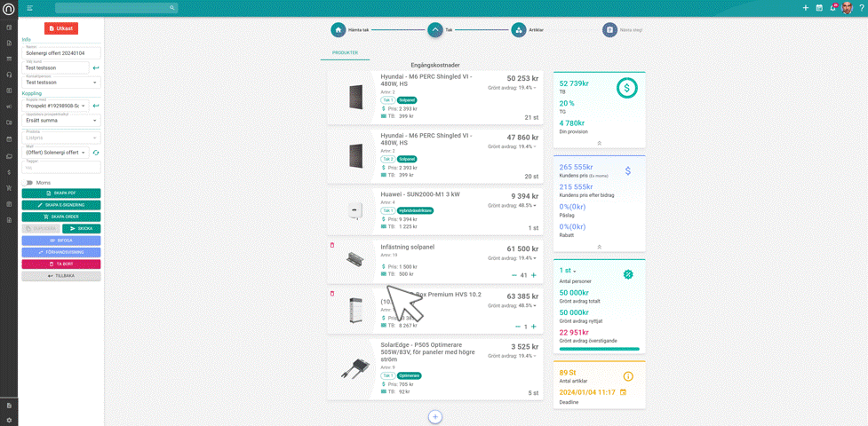Viewport: 868px width, 426px height.
Task: Decrease quantity of Infästning solpanel
Action: (x=514, y=275)
